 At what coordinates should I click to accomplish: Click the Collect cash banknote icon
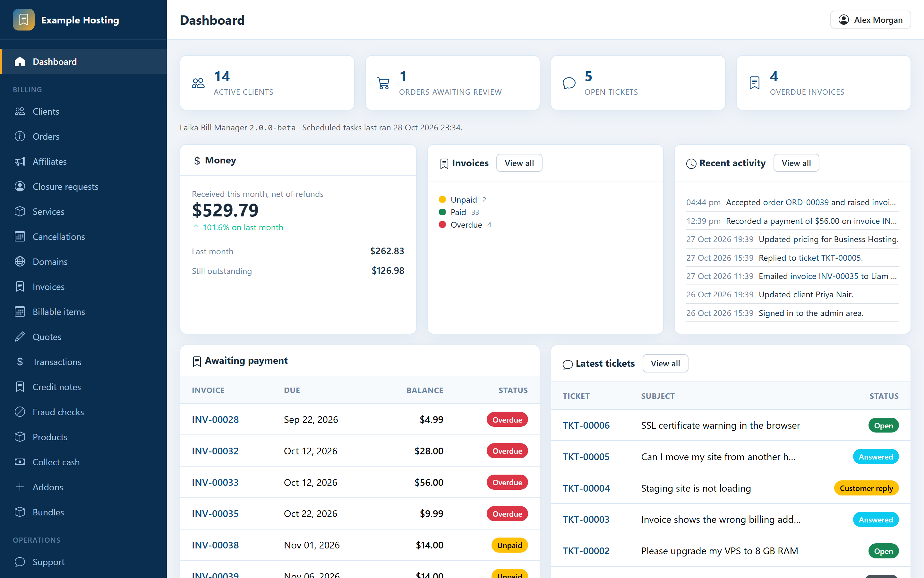[x=20, y=462]
